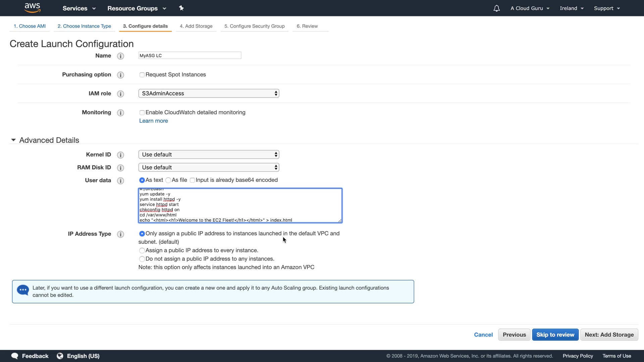Click info icon beside Monitoring

tap(120, 113)
